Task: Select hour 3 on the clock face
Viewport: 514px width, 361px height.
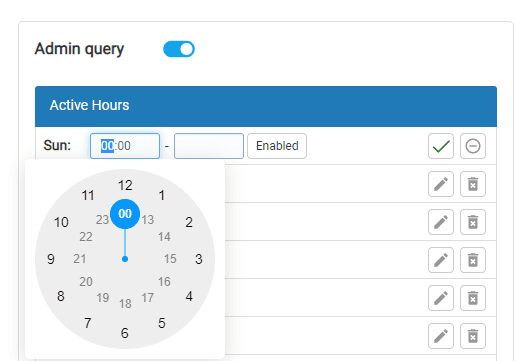Action: (x=199, y=259)
